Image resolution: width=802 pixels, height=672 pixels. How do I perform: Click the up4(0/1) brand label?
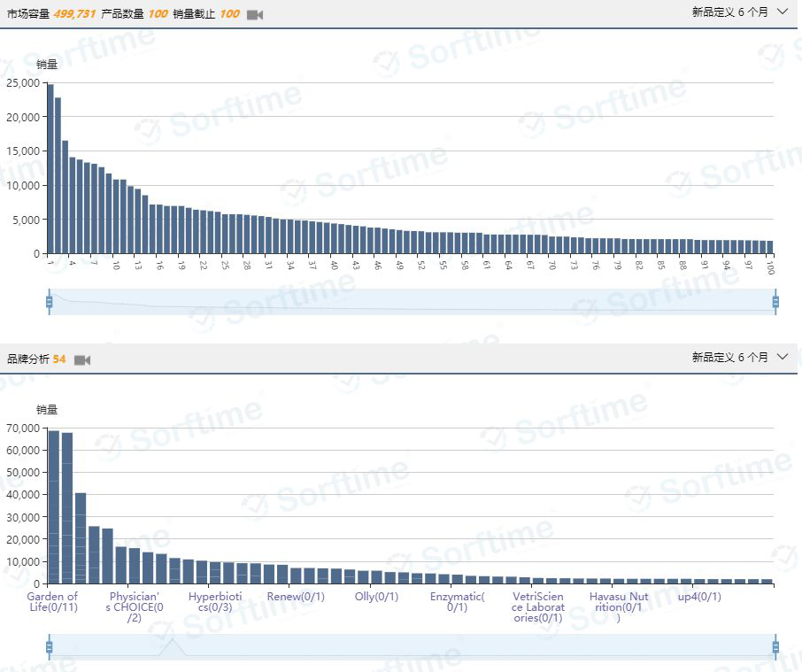[699, 597]
